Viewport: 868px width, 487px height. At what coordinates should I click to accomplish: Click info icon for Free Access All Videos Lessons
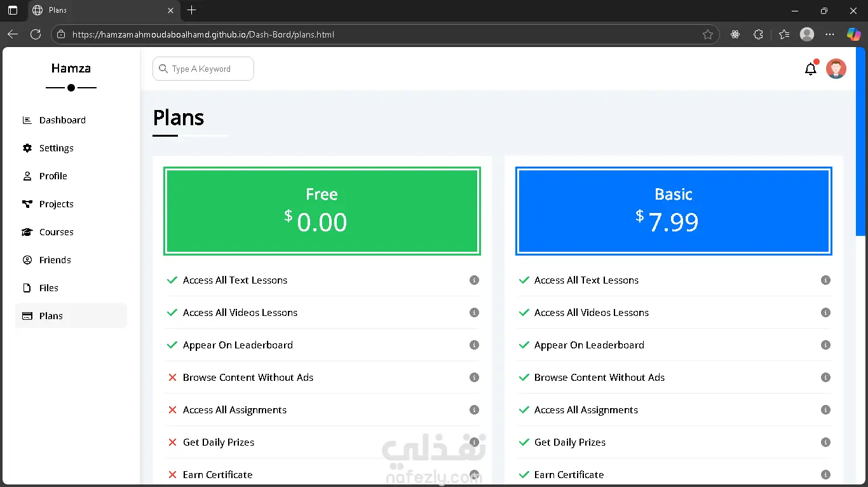474,312
